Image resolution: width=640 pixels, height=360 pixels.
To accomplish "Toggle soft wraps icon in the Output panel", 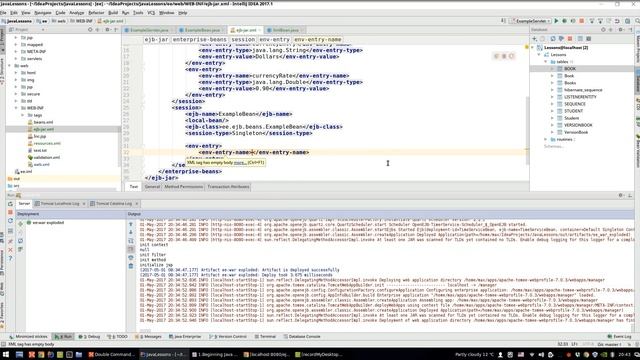I will click(131, 241).
